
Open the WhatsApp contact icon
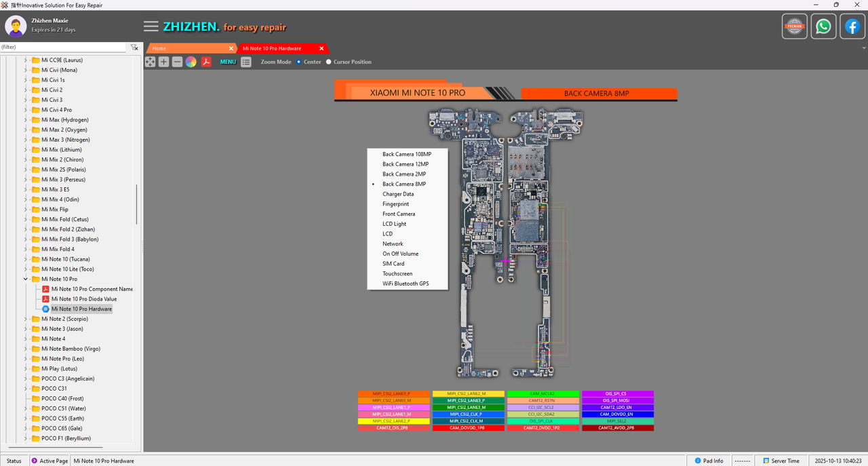click(x=823, y=26)
